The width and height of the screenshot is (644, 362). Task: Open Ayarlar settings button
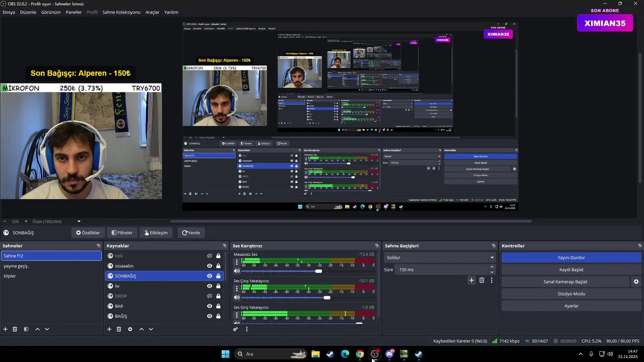coord(571,306)
